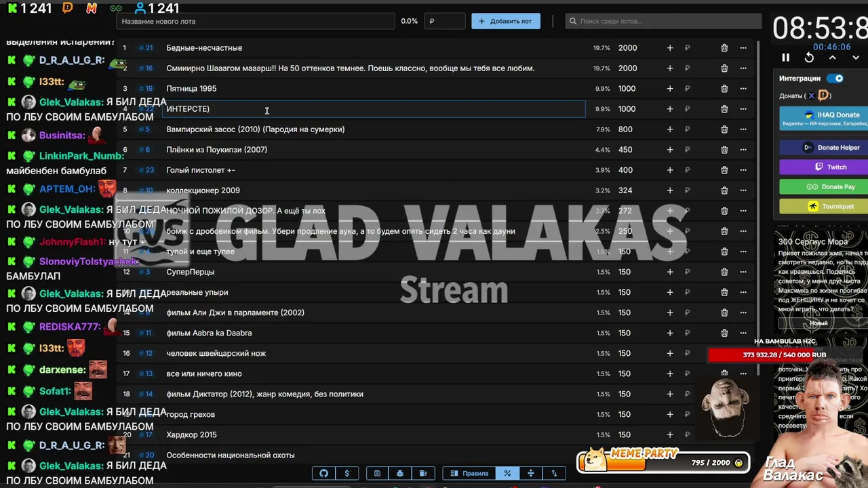Click the ruble icon on Бедные-несчастные row
Screen dimensions: 868x488
coord(687,48)
